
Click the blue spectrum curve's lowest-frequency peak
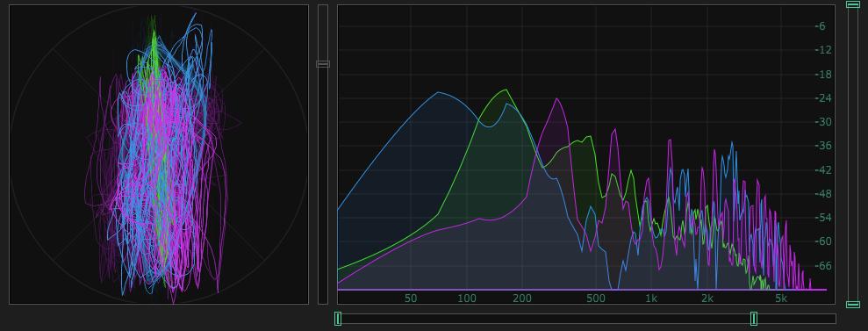439,92
